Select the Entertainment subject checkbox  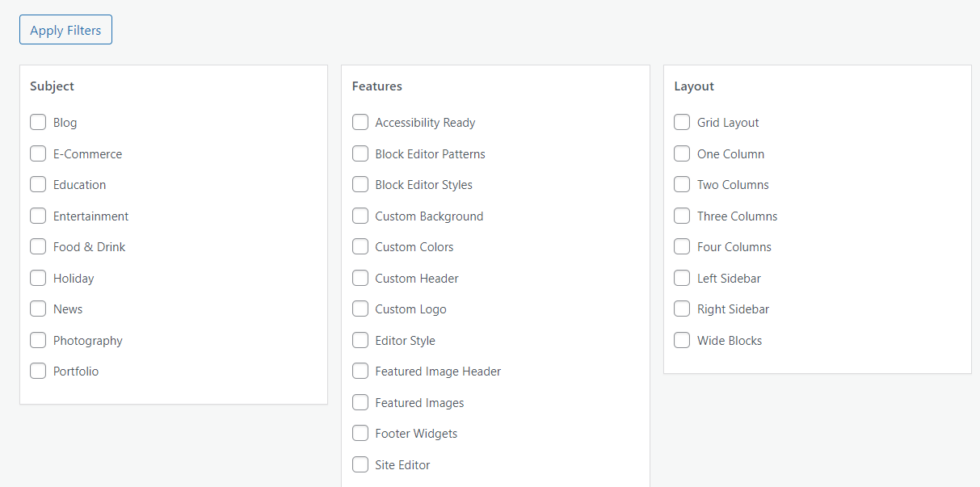coord(38,216)
